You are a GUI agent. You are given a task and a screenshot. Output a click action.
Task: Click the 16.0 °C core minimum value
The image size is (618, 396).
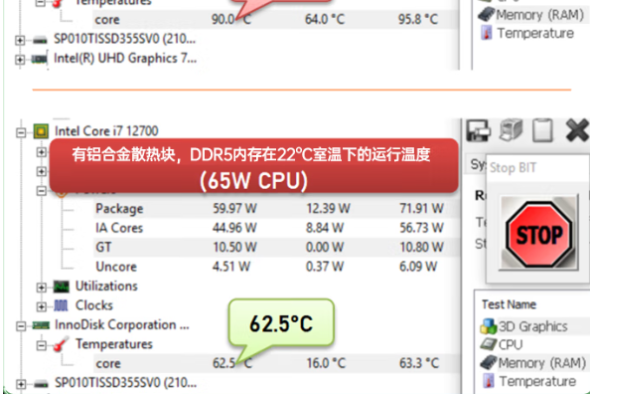[x=326, y=363]
